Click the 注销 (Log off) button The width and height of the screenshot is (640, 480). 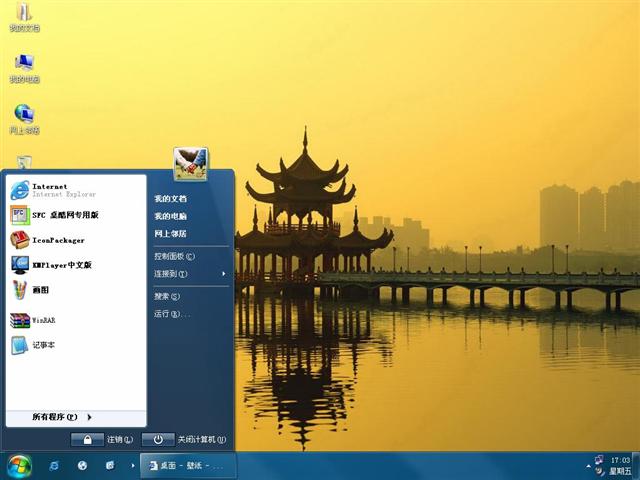[x=103, y=439]
